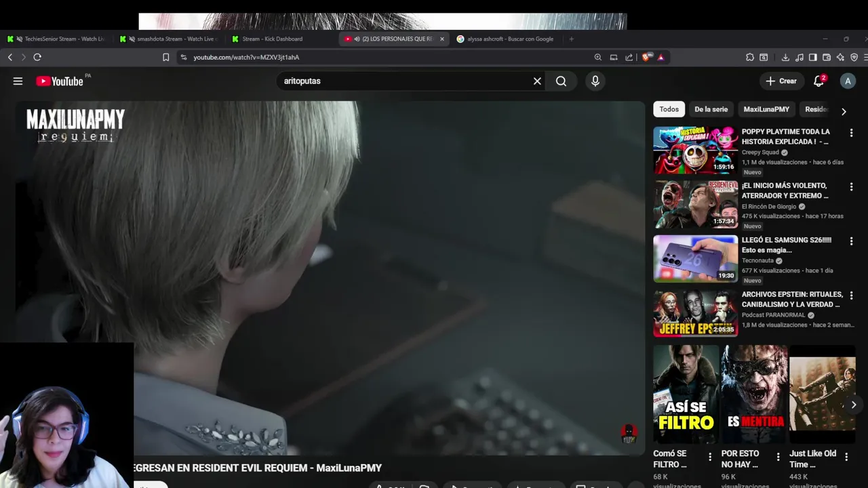This screenshot has width=868, height=488.
Task: Select the Todos filter chip
Action: 669,109
